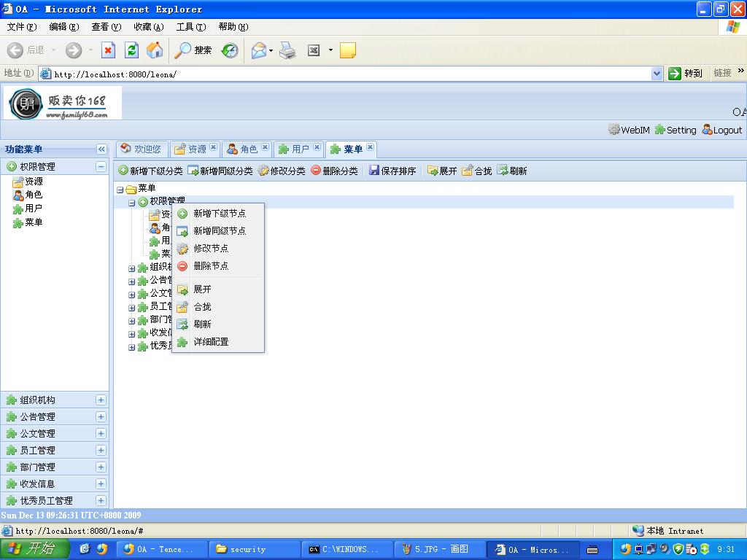Click 展开 in the toolbar
This screenshot has width=747, height=560.
click(x=442, y=171)
